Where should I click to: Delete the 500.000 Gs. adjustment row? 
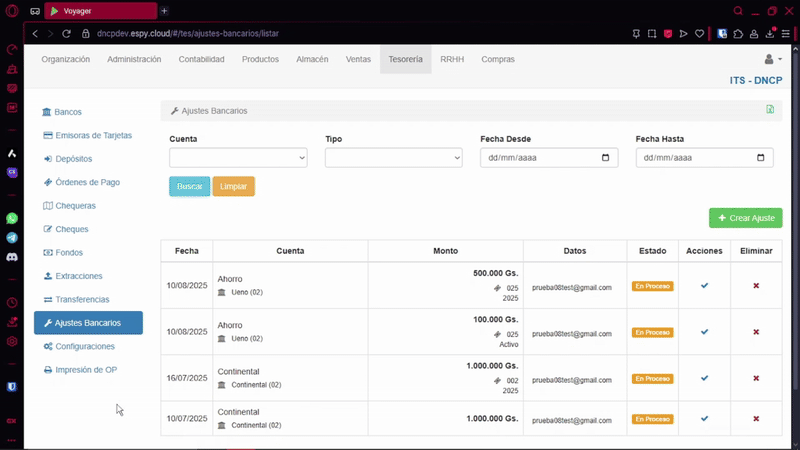tap(756, 286)
